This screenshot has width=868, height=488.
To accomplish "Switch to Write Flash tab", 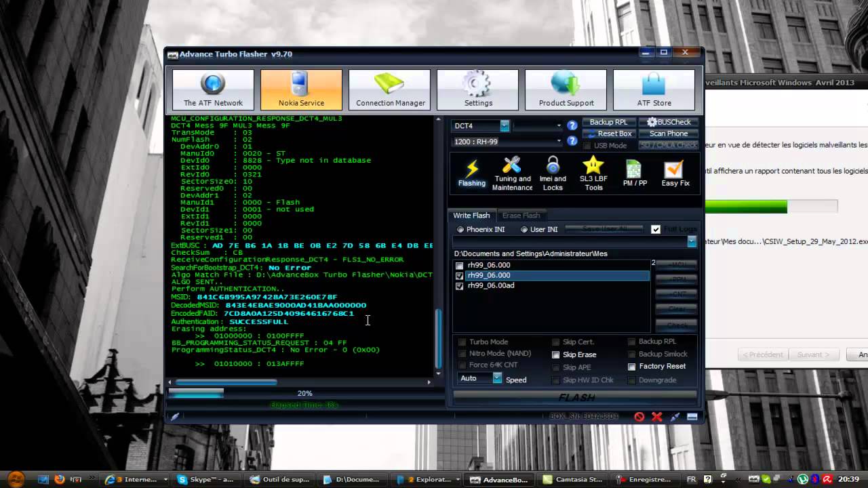I will point(471,216).
